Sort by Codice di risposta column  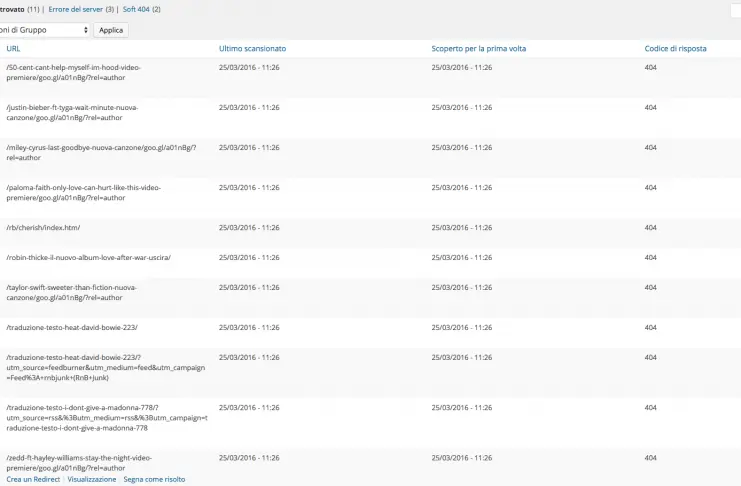point(677,48)
